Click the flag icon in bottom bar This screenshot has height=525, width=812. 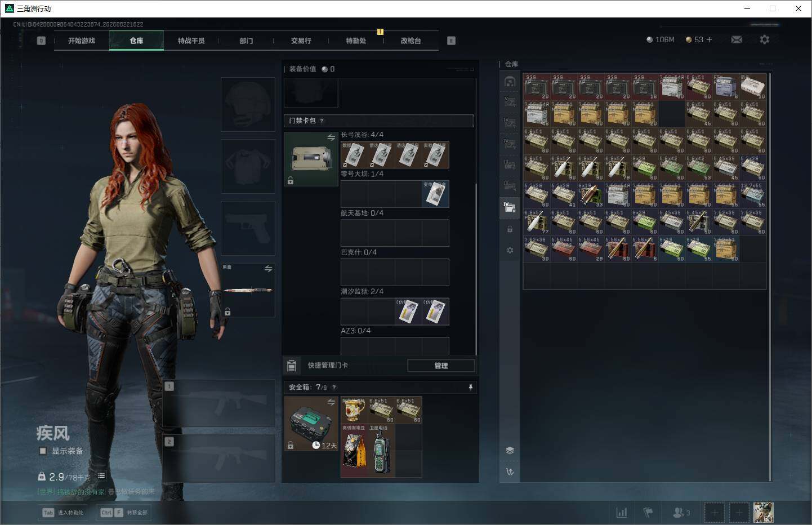pyautogui.click(x=648, y=512)
